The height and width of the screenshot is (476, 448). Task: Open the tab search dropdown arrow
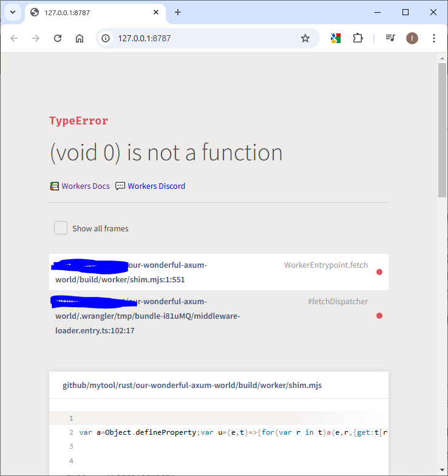13,12
